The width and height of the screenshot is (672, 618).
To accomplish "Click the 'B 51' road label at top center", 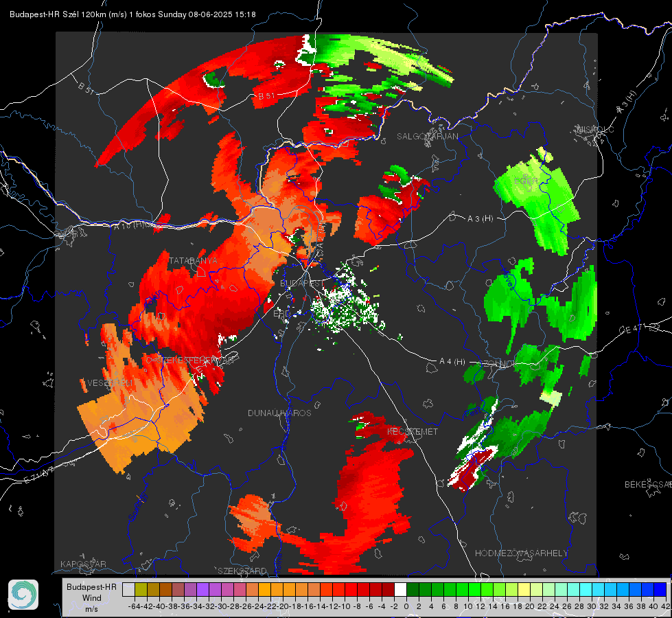I will pyautogui.click(x=266, y=96).
